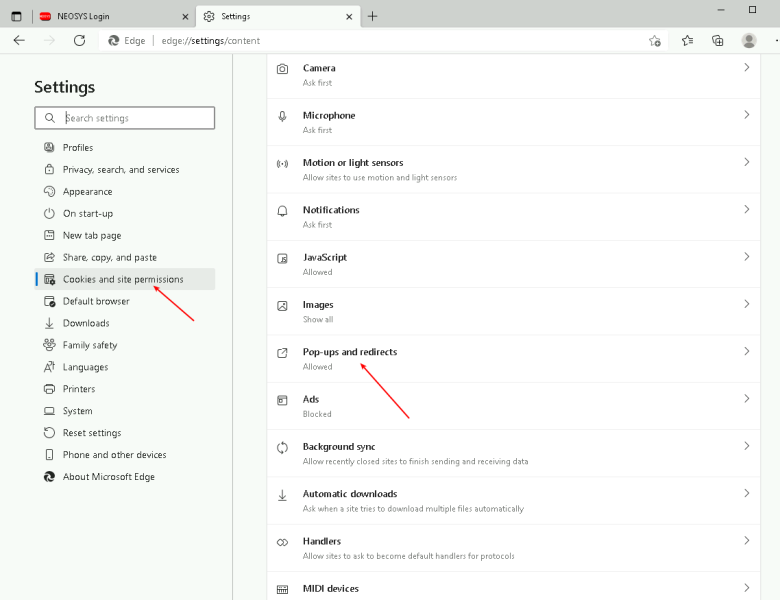Open Downloads settings
Screen dimensions: 780x600
click(125, 323)
